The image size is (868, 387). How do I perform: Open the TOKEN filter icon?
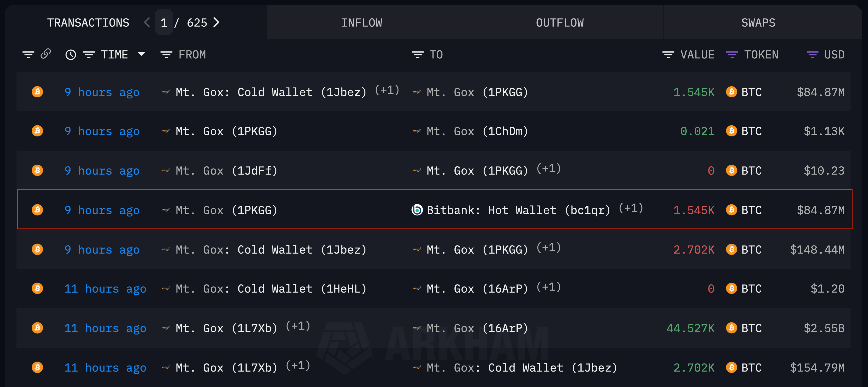[x=732, y=54]
